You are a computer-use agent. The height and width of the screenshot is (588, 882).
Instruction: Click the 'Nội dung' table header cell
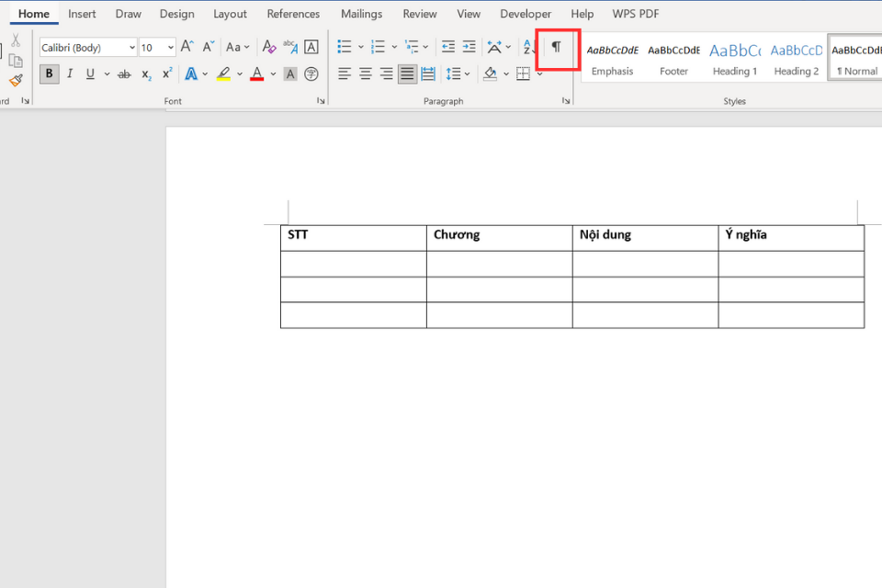(645, 238)
